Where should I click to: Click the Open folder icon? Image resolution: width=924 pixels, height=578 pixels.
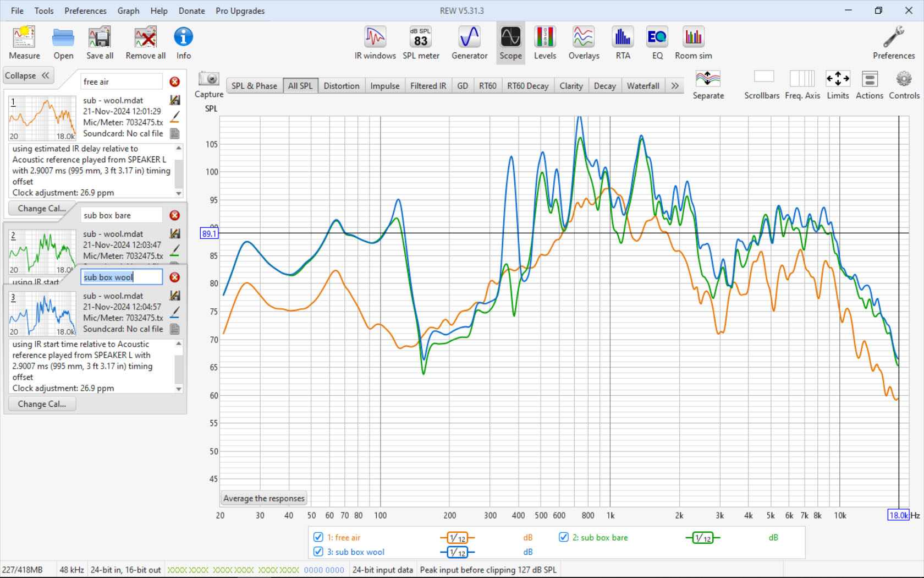(63, 43)
